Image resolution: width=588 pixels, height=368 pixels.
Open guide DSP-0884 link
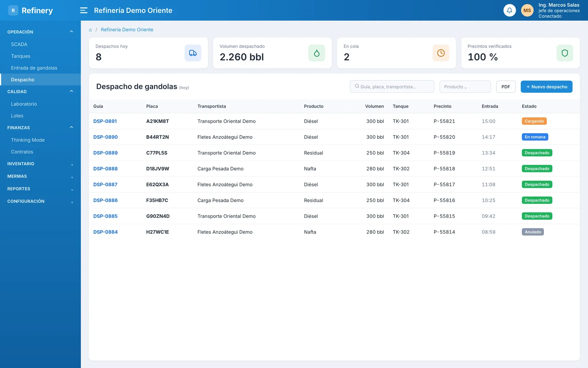(x=105, y=232)
